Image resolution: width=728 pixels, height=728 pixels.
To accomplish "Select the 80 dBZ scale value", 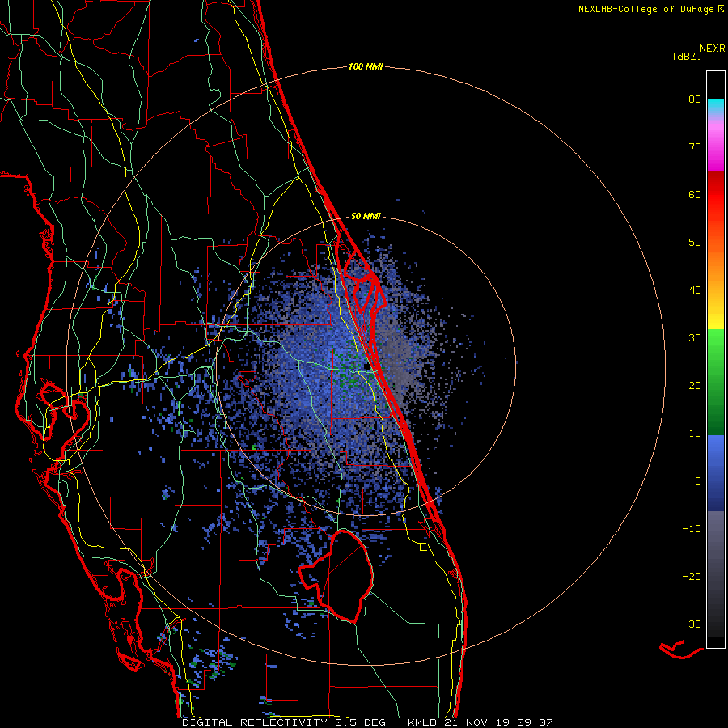I will click(695, 99).
